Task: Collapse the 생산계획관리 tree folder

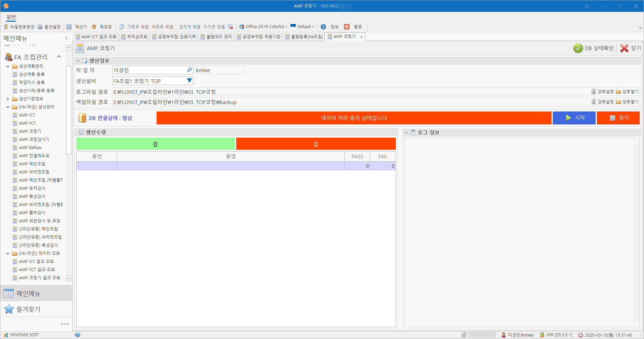Action: click(8, 66)
